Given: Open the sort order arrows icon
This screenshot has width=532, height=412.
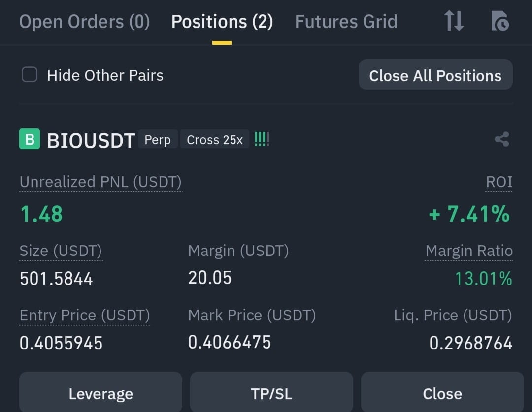Looking at the screenshot, I should [454, 21].
